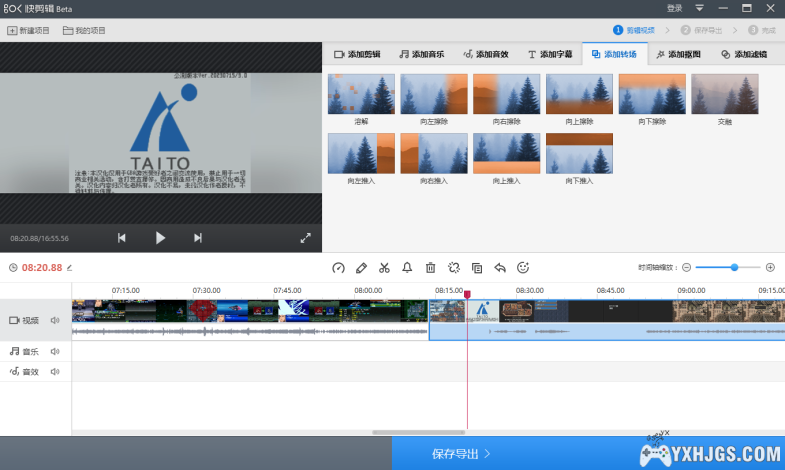This screenshot has height=470, width=785.
Task: Click the bell marker icon
Action: tap(407, 268)
